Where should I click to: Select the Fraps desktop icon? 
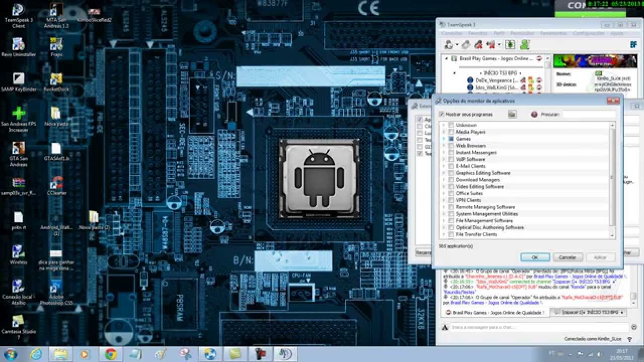(56, 48)
